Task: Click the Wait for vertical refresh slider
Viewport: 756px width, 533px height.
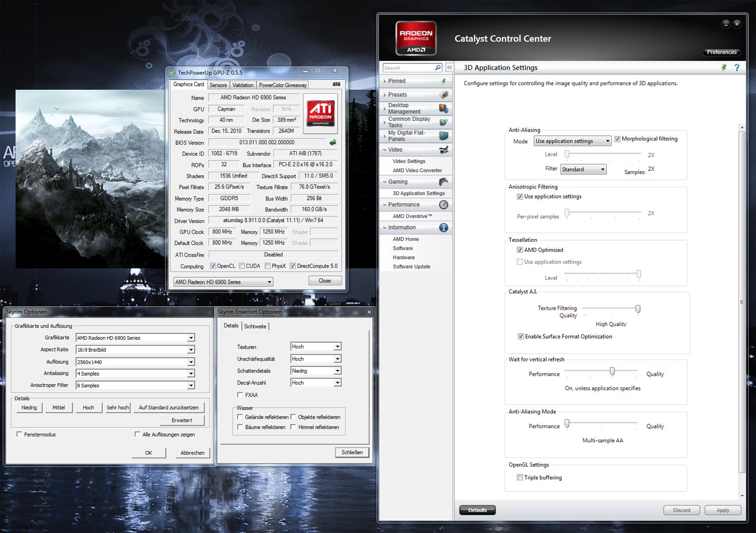Action: [612, 372]
